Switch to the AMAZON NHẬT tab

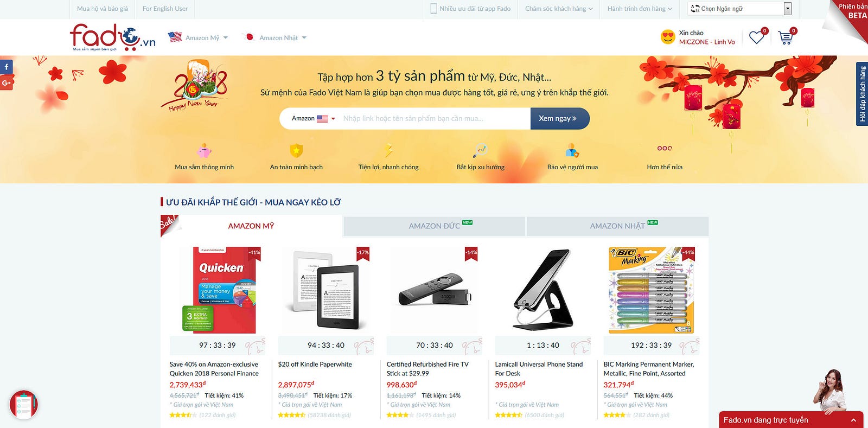point(617,226)
